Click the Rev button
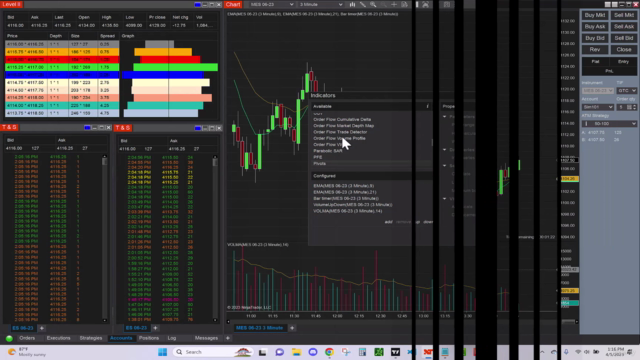Screen dimensions: 640x360 (595, 49)
